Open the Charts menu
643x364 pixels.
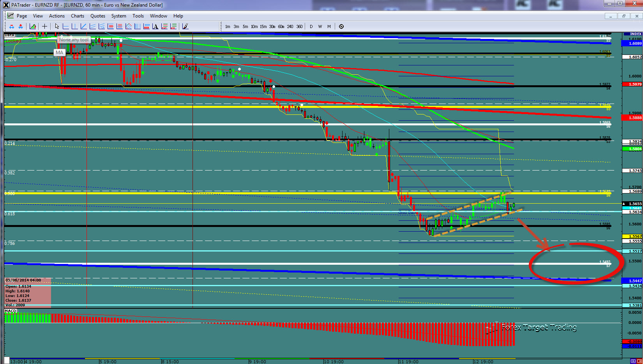[x=78, y=16]
